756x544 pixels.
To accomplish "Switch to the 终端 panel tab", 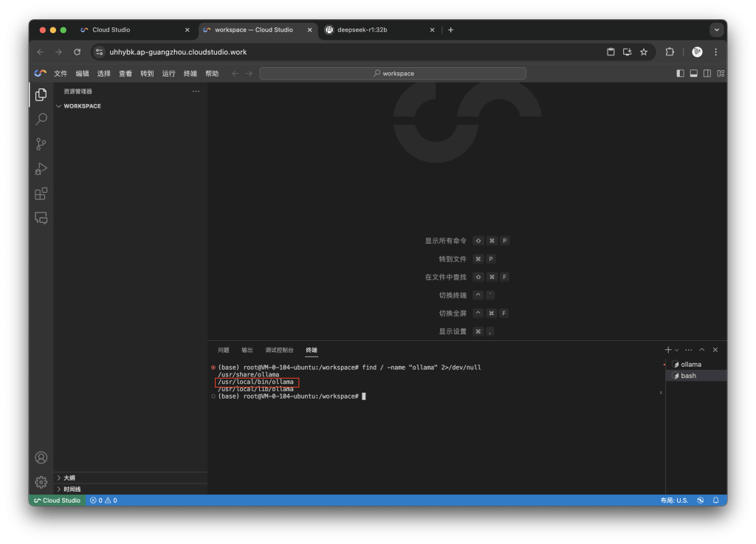I will (x=312, y=350).
